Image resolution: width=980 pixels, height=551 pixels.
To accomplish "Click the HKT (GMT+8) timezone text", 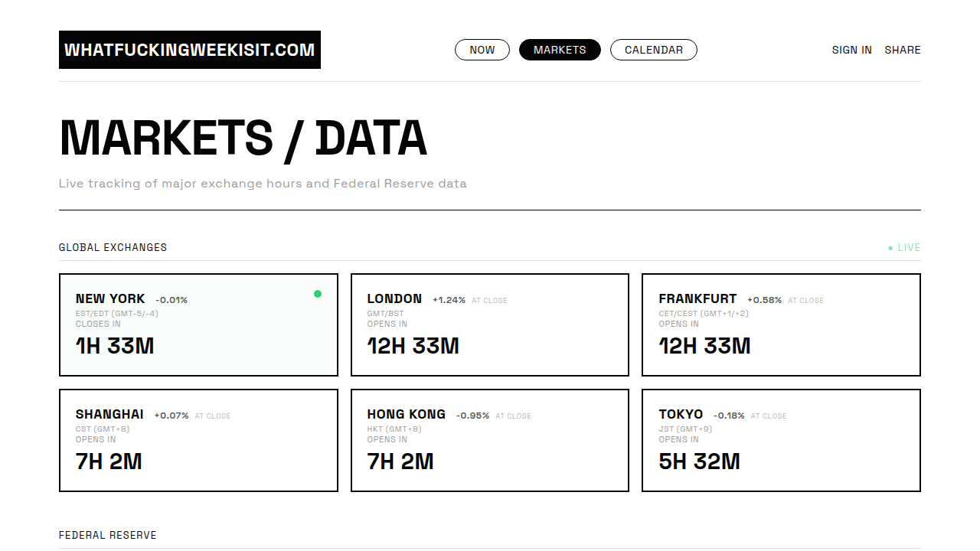I will click(x=394, y=429).
